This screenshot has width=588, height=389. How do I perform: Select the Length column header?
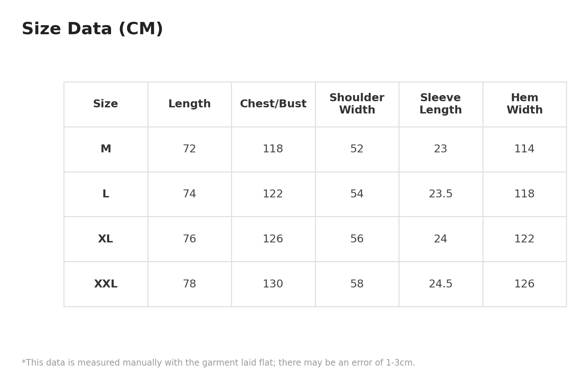coord(190,104)
